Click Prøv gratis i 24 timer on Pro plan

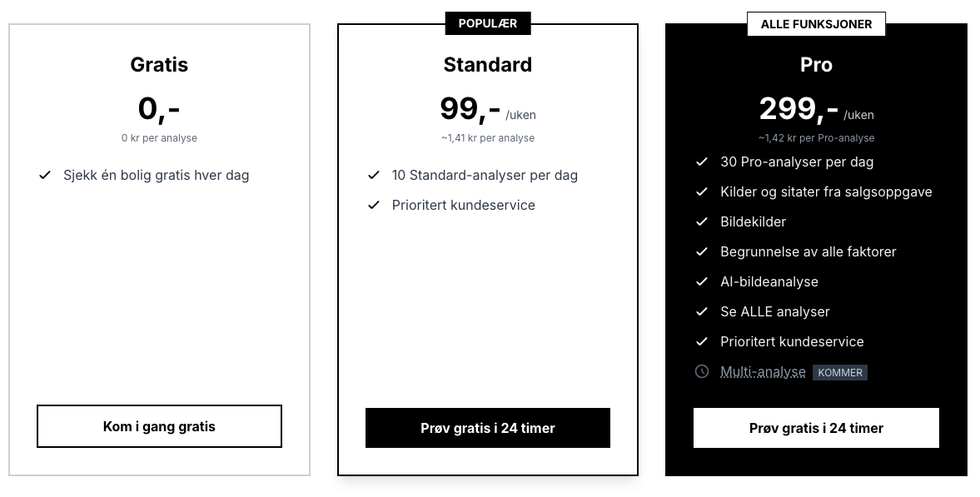tap(816, 428)
